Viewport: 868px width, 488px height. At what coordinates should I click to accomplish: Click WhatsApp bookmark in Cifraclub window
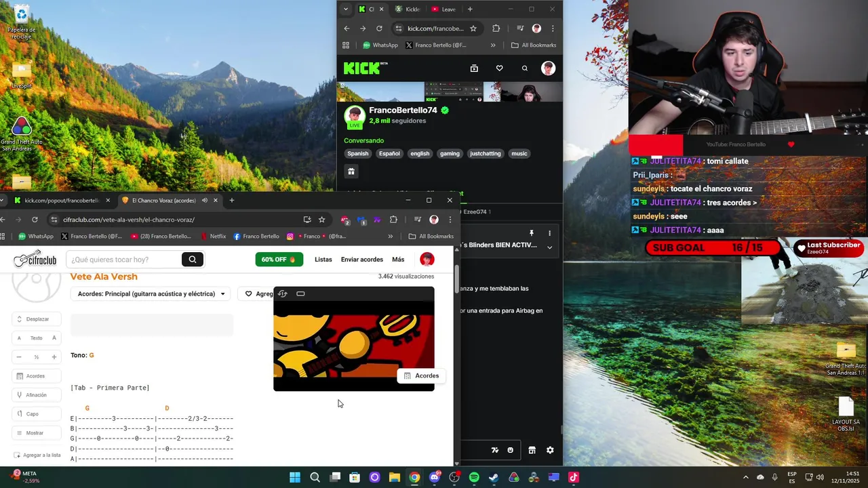tap(36, 237)
